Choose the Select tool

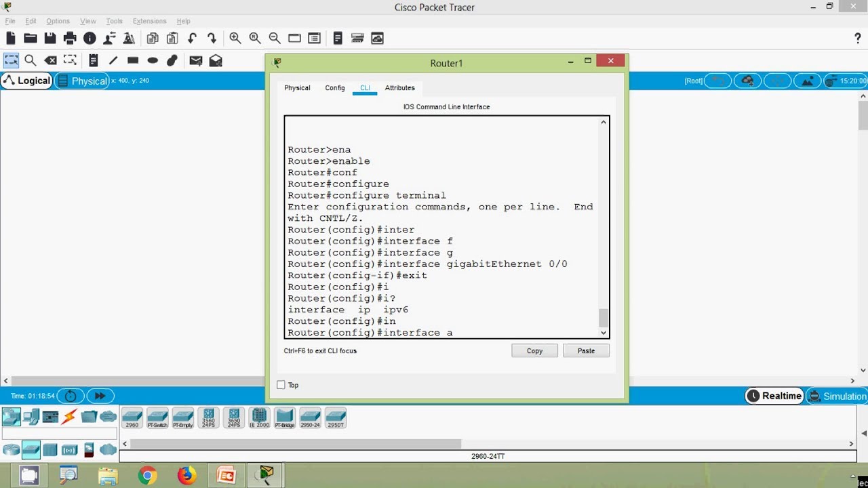coord(11,60)
